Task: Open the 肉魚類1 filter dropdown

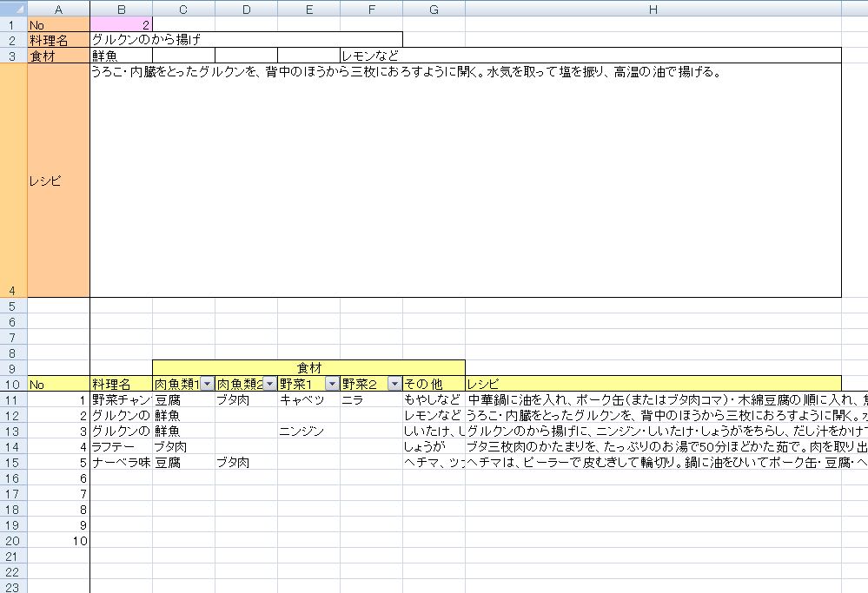Action: tap(207, 384)
